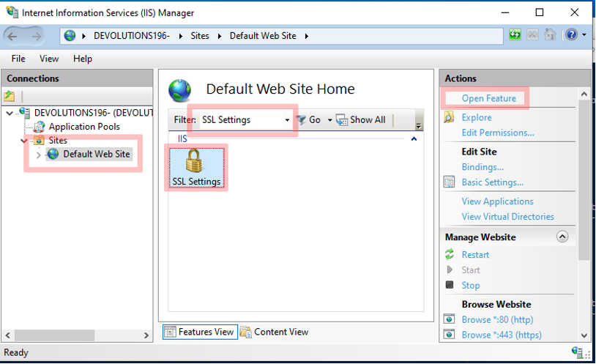Click the Show All icon
The height and width of the screenshot is (364, 596).
pyautogui.click(x=342, y=120)
